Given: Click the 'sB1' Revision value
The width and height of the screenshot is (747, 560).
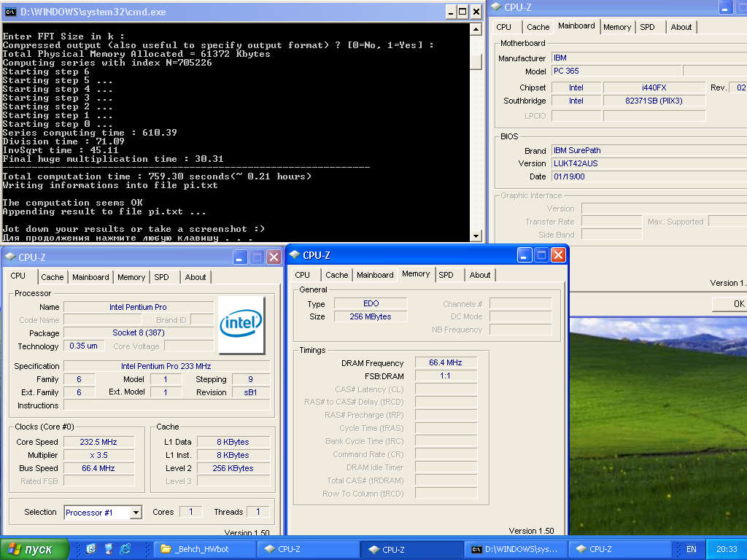Looking at the screenshot, I should [251, 392].
